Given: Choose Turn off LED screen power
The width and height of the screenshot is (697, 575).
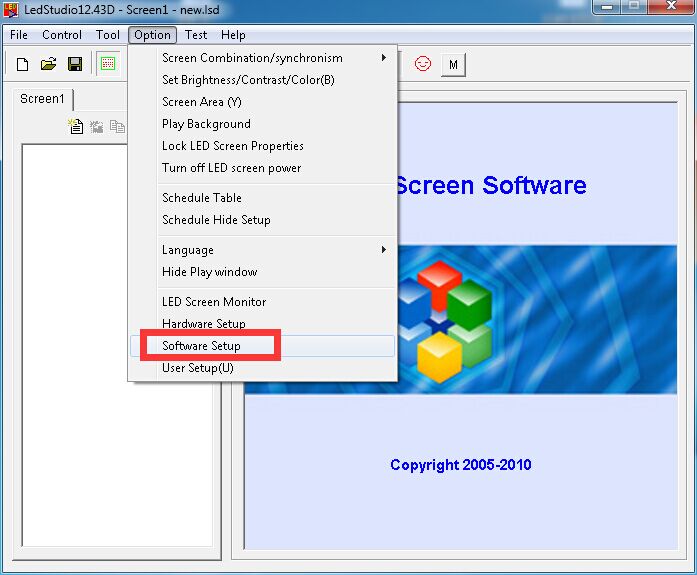Looking at the screenshot, I should click(x=262, y=168).
